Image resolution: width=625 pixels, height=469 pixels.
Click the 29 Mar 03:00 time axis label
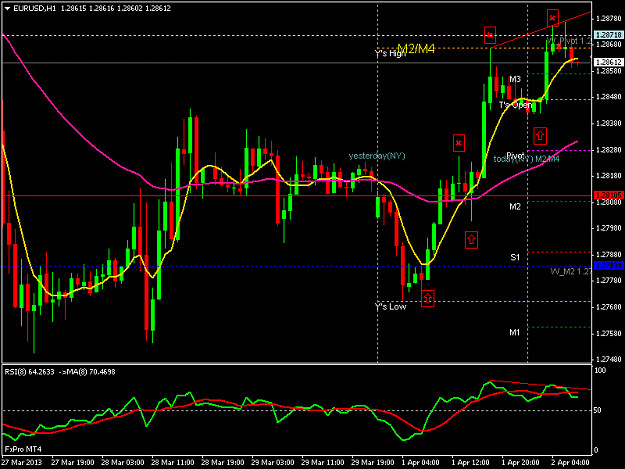[x=273, y=463]
